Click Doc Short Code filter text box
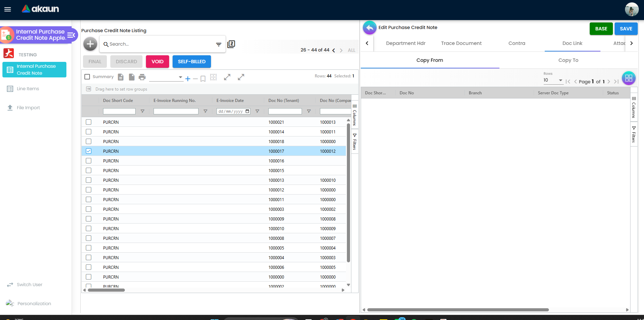 119,111
